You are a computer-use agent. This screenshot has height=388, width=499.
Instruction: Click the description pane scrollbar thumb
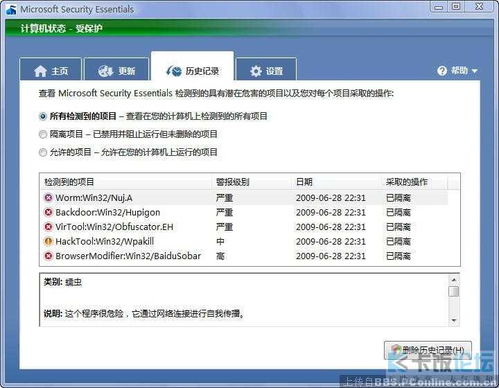pos(454,291)
